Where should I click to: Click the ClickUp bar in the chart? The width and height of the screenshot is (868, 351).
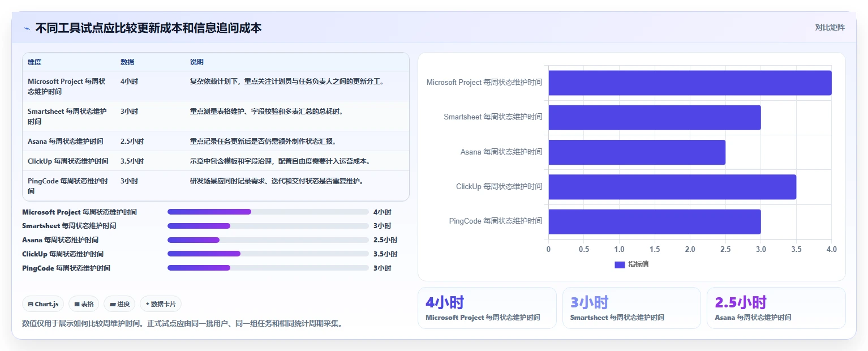tap(672, 187)
